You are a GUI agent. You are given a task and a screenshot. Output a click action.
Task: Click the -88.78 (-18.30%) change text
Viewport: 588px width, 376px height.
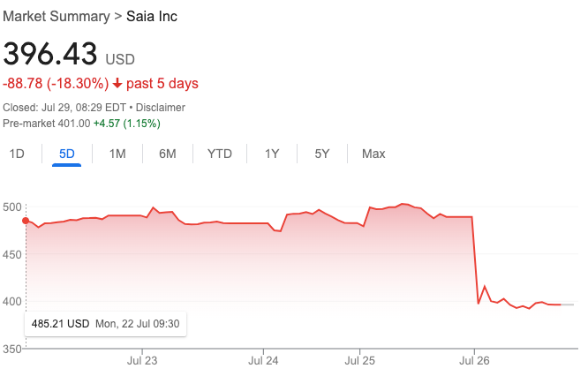click(x=56, y=84)
